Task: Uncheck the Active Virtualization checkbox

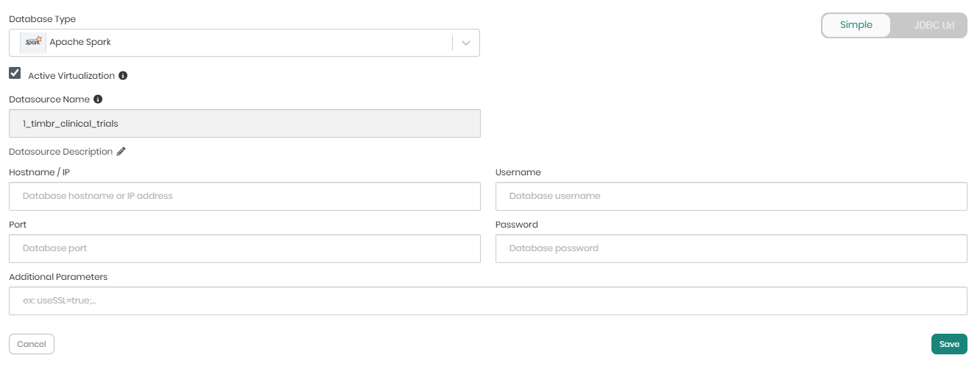Action: pos(15,73)
